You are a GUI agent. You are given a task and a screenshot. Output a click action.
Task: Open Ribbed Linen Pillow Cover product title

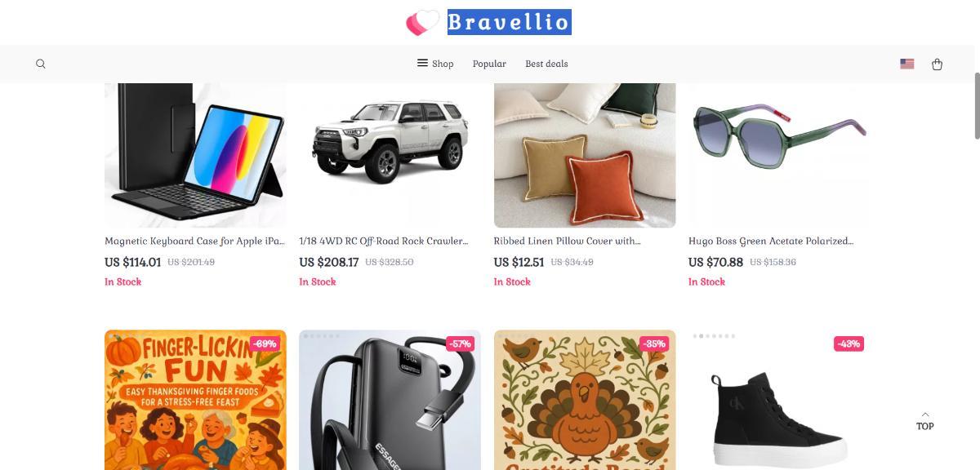(567, 242)
